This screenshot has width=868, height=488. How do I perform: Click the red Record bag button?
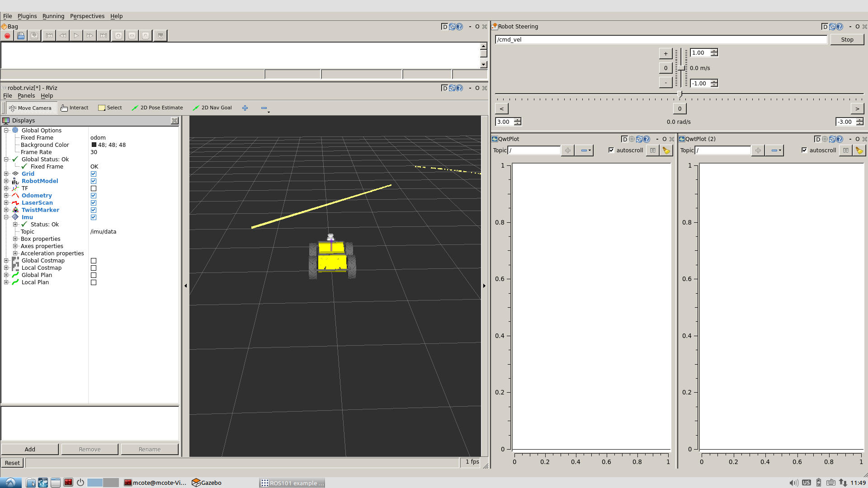click(7, 36)
